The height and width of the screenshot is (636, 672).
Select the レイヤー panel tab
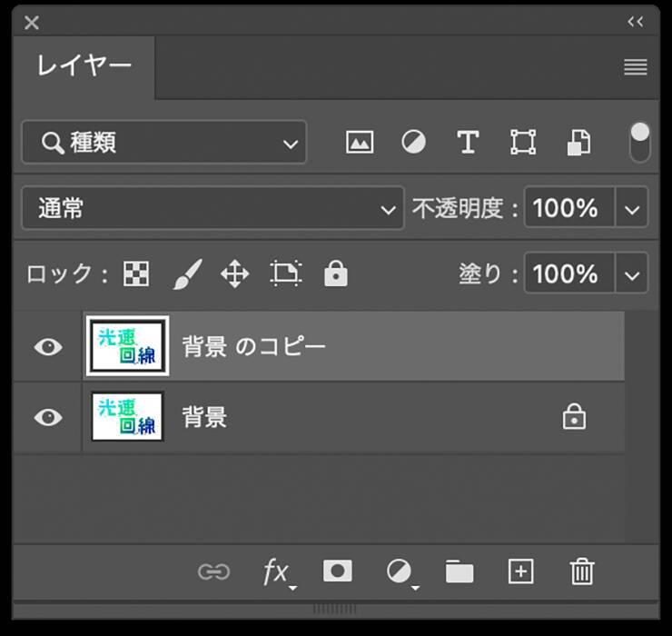click(x=84, y=66)
